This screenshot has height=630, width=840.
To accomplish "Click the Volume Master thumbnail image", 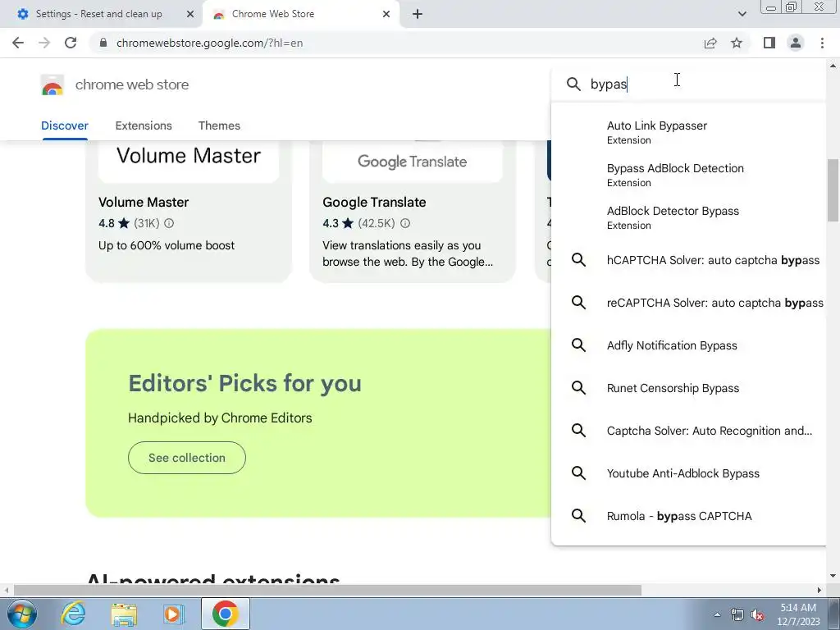I will click(x=189, y=162).
